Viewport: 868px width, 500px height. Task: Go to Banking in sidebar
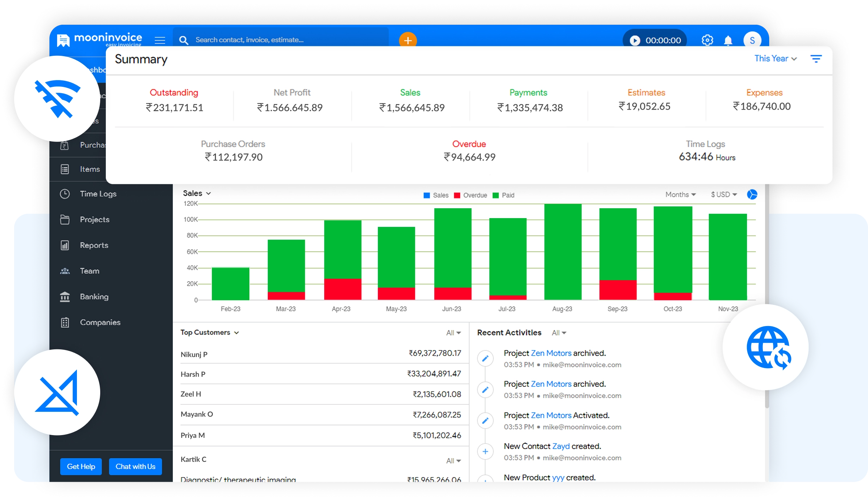[x=94, y=297]
